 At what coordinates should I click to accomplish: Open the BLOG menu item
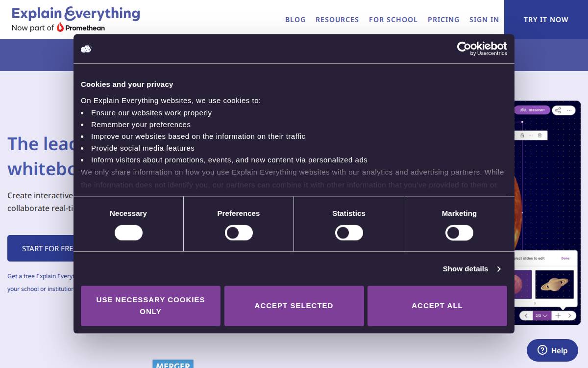pyautogui.click(x=295, y=20)
